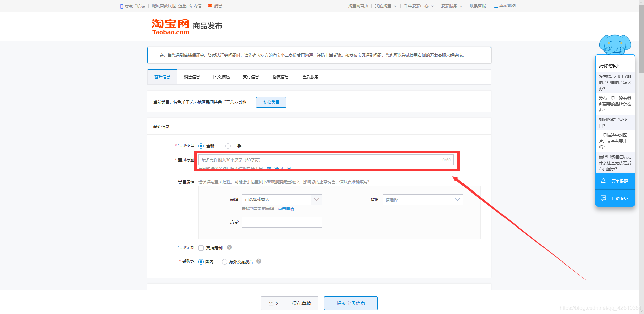Enable the 支持定制 checkbox
The height and width of the screenshot is (314, 644).
pyautogui.click(x=201, y=248)
